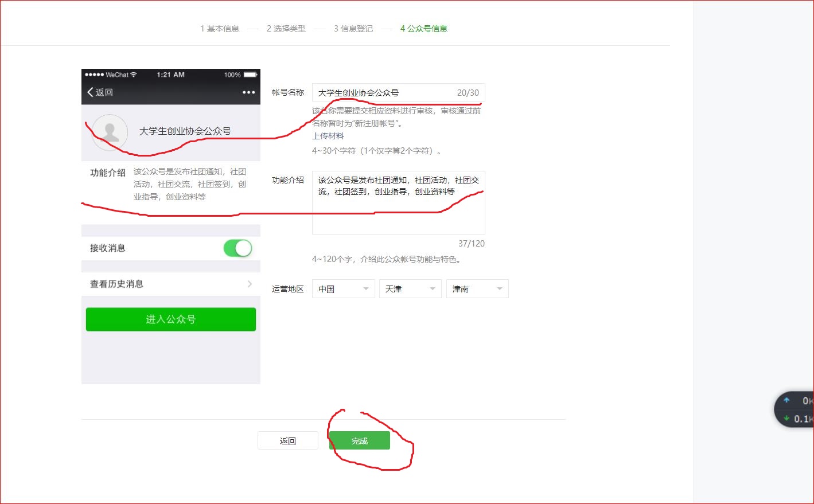The width and height of the screenshot is (814, 504).
Task: Open the 上传材料 link
Action: [x=328, y=136]
